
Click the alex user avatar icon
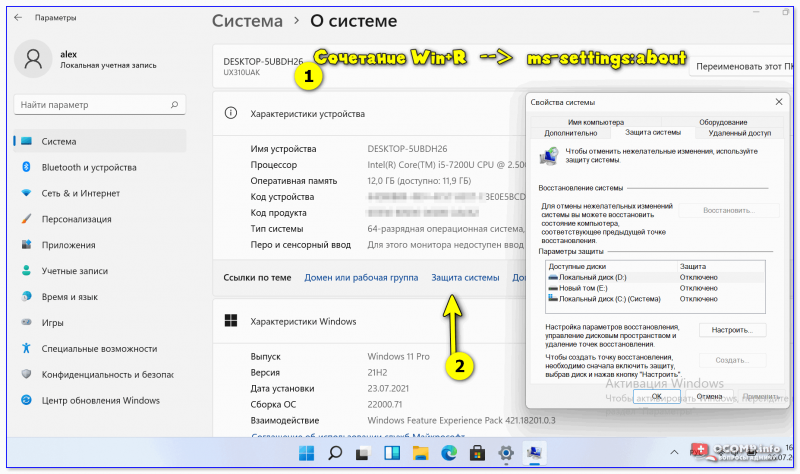tap(33, 59)
